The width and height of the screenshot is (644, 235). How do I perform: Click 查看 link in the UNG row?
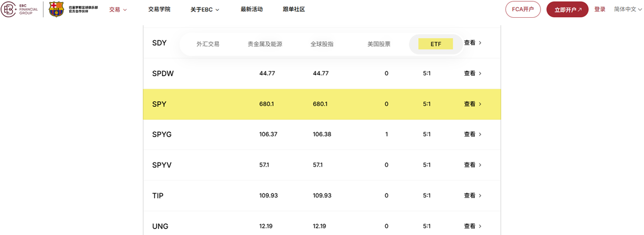pos(473,226)
